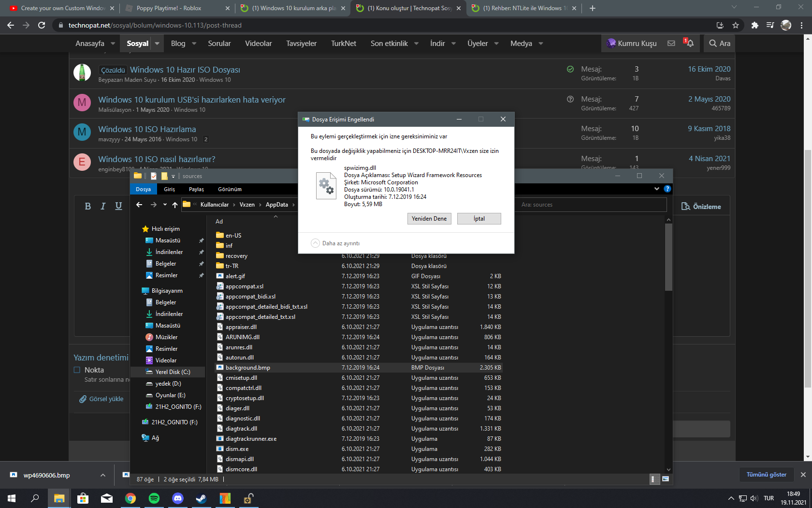The height and width of the screenshot is (508, 812).
Task: Click the Yeniden Dene button
Action: [429, 219]
